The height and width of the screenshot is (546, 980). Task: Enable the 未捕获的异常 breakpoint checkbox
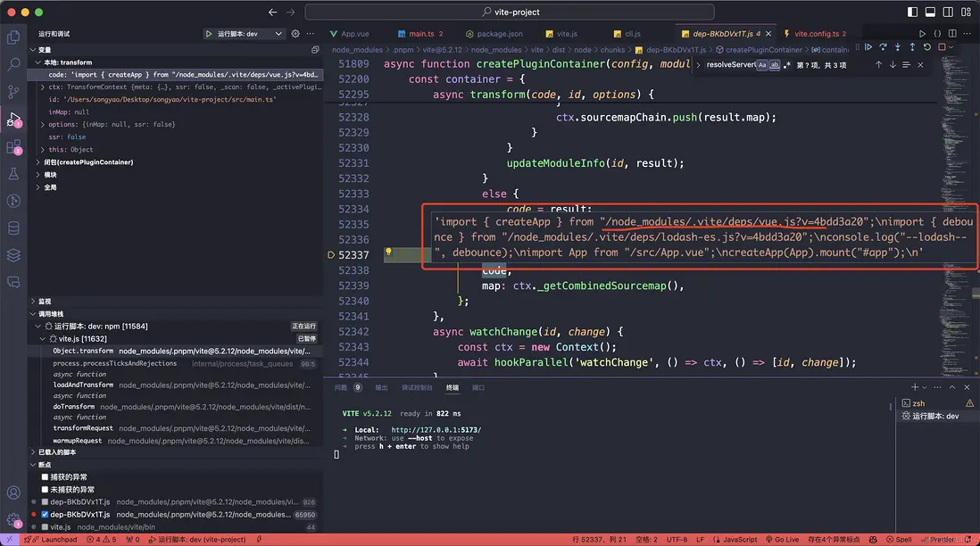click(x=46, y=490)
